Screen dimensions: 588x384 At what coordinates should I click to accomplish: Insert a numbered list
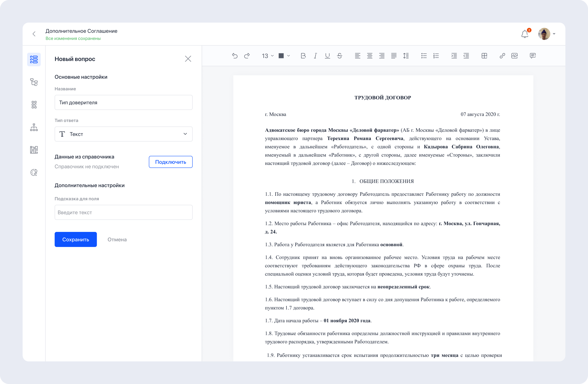(x=436, y=56)
